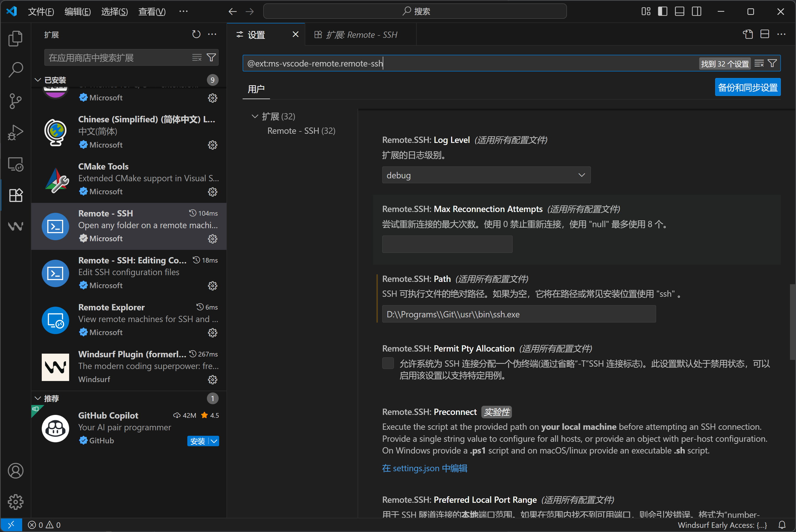Select the 用户 settings scope tab
Image resolution: width=796 pixels, height=532 pixels.
pos(256,89)
